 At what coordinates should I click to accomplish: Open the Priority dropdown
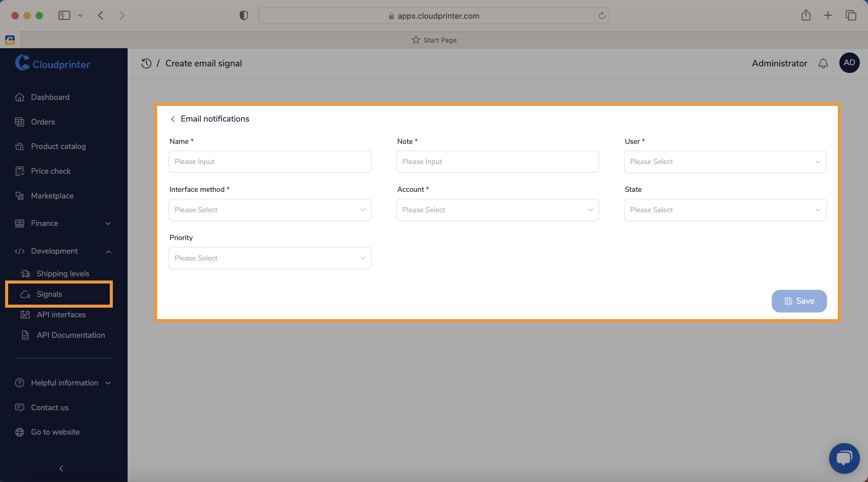[x=270, y=258]
